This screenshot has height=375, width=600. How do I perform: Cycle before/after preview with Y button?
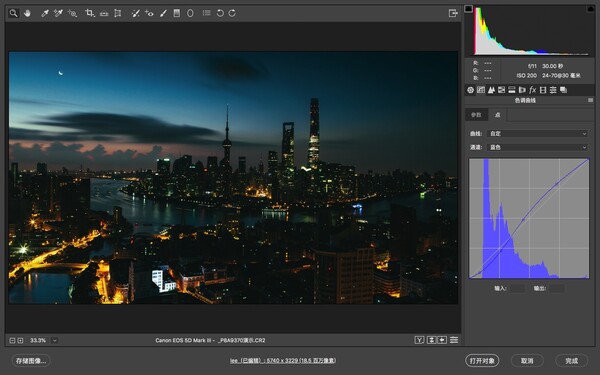click(x=419, y=340)
